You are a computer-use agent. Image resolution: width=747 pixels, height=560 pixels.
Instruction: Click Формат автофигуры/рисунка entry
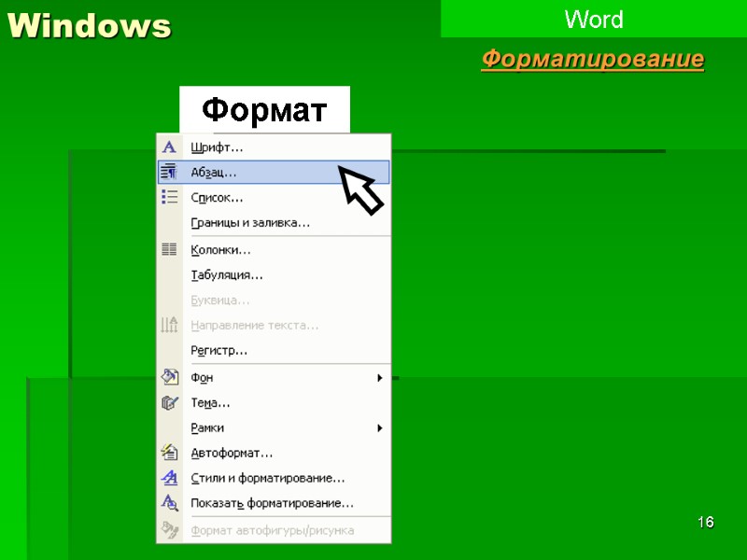coord(274,530)
